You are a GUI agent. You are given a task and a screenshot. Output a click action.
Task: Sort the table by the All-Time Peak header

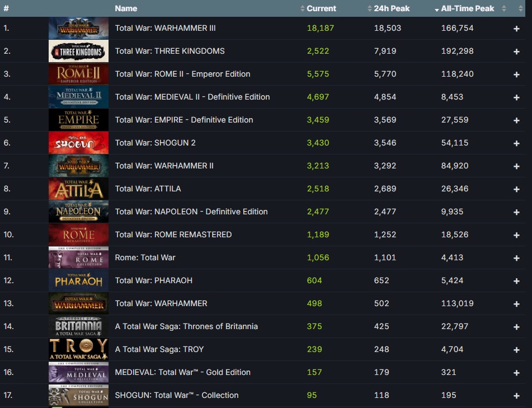pyautogui.click(x=467, y=8)
